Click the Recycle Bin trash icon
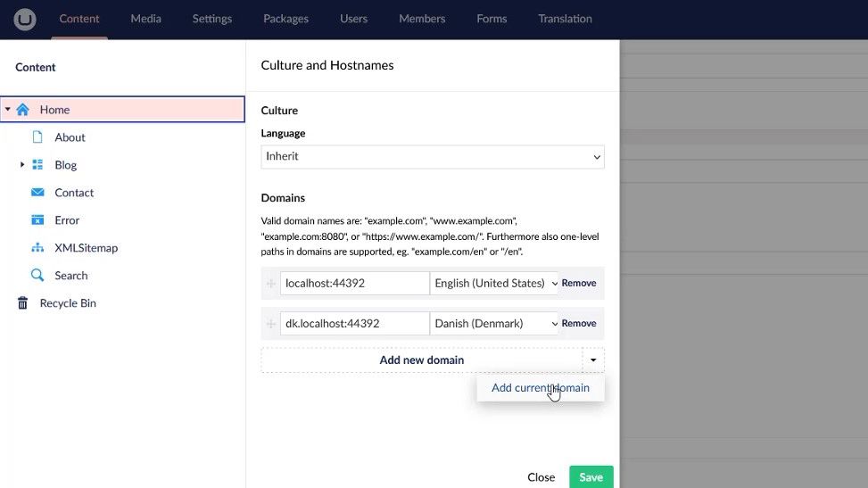Image resolution: width=868 pixels, height=488 pixels. tap(22, 303)
